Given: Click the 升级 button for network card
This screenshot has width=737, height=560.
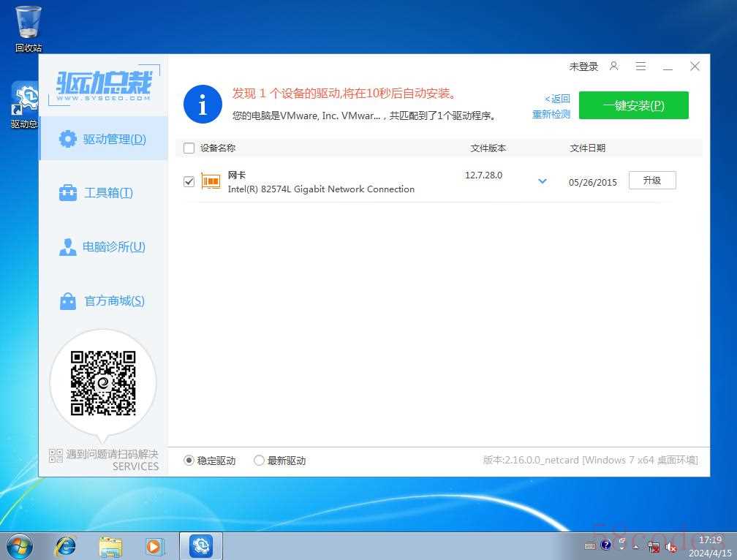Looking at the screenshot, I should pyautogui.click(x=651, y=181).
